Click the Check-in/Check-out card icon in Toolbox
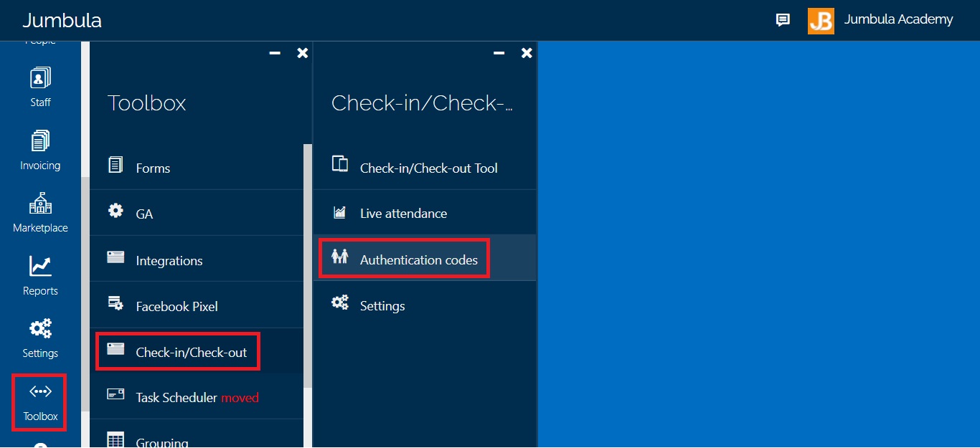The height and width of the screenshot is (448, 980). tap(116, 349)
